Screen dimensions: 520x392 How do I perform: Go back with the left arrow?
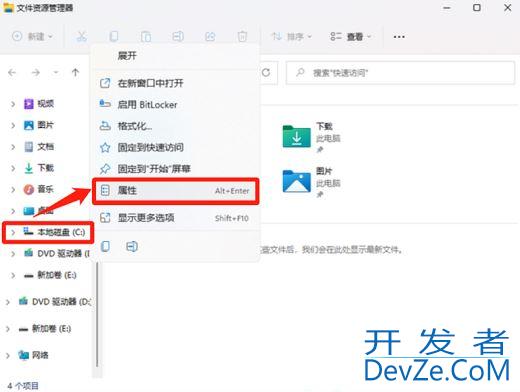pyautogui.click(x=12, y=72)
